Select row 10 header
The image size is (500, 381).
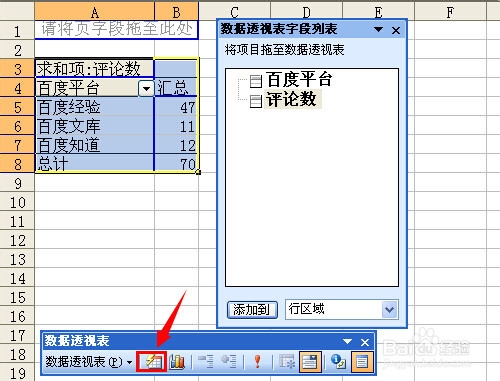(17, 202)
